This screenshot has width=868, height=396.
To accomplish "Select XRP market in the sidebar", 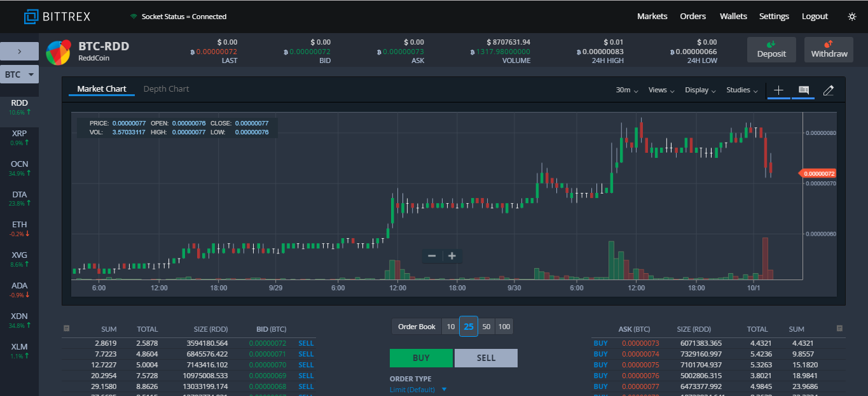I will (19, 138).
